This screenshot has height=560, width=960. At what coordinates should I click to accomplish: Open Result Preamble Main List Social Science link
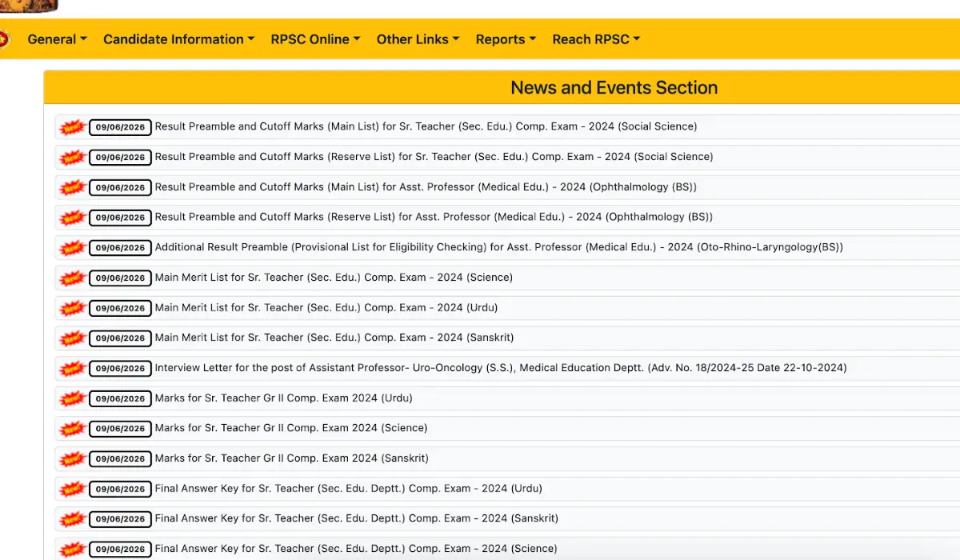[x=426, y=126]
